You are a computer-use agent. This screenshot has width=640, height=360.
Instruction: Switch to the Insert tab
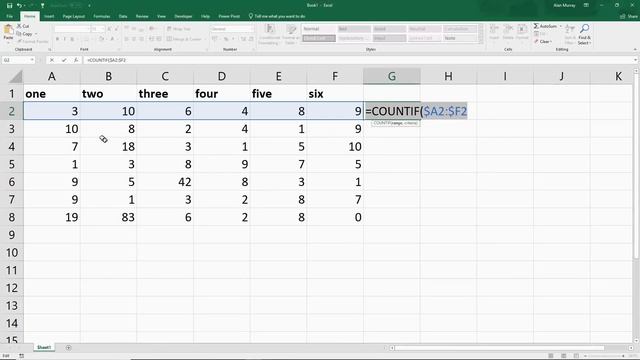pos(49,16)
